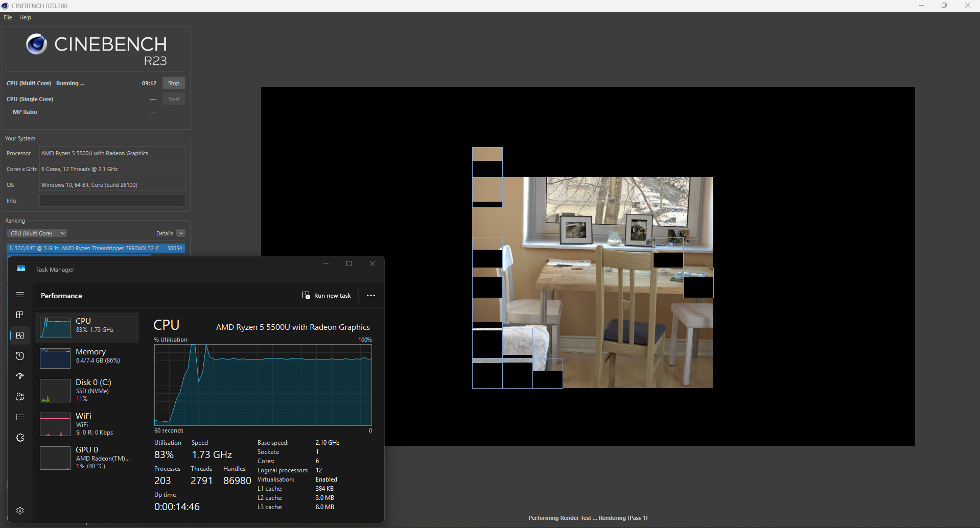Click the Run new task button label
This screenshot has width=980, height=528.
click(x=333, y=296)
